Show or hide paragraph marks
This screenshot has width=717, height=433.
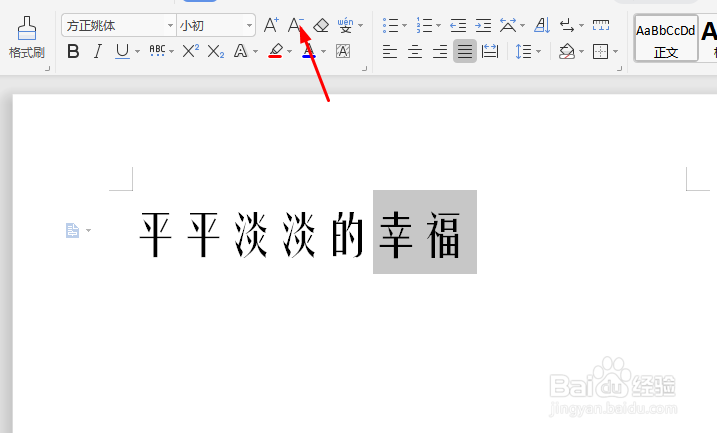pyautogui.click(x=567, y=25)
